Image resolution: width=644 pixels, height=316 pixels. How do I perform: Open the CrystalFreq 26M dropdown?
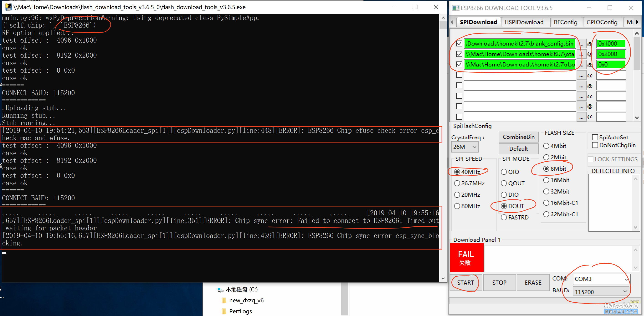click(x=465, y=147)
